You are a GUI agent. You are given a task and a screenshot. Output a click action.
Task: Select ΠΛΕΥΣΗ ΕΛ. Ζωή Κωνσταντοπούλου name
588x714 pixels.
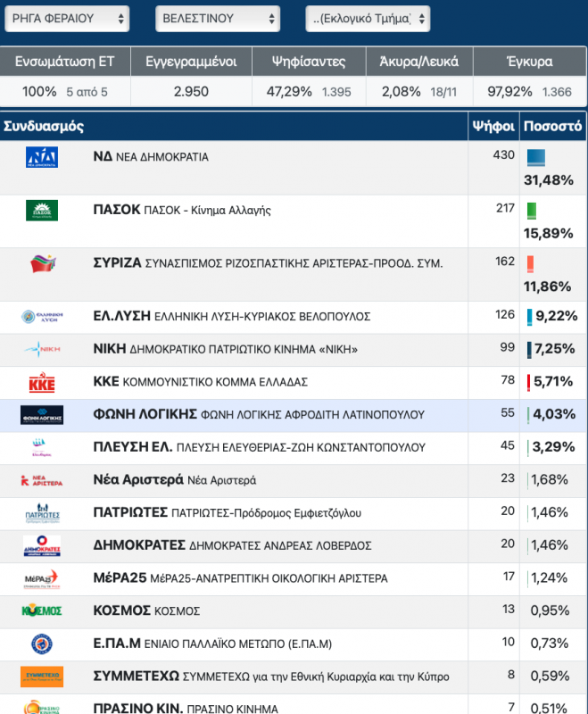[x=259, y=448]
